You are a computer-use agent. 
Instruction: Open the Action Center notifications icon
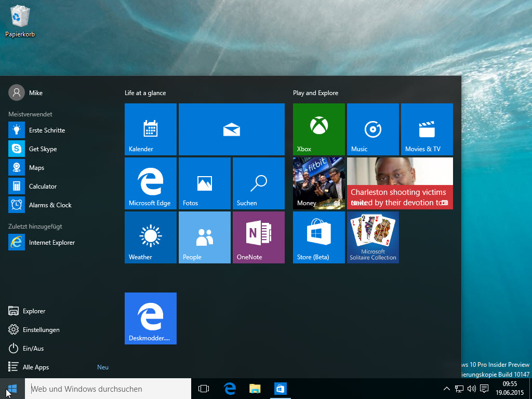(484, 389)
